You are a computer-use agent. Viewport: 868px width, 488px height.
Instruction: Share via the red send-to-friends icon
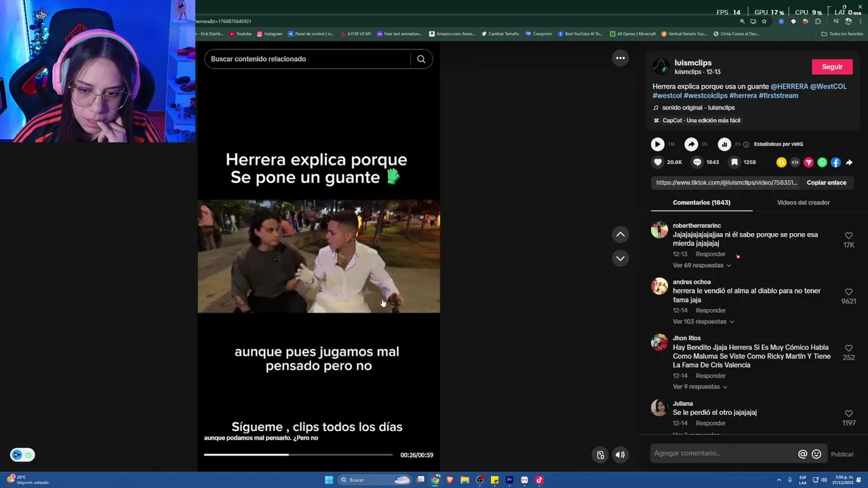click(x=808, y=163)
